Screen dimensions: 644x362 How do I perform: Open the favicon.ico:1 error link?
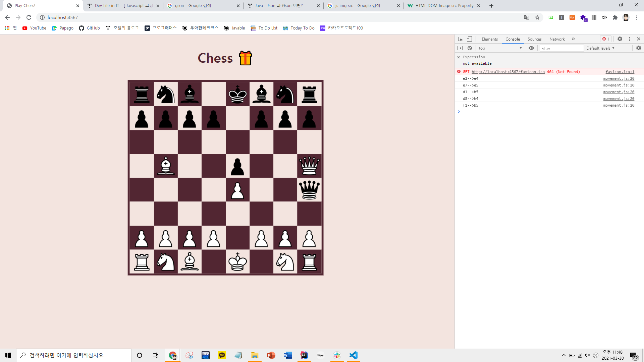(x=620, y=71)
